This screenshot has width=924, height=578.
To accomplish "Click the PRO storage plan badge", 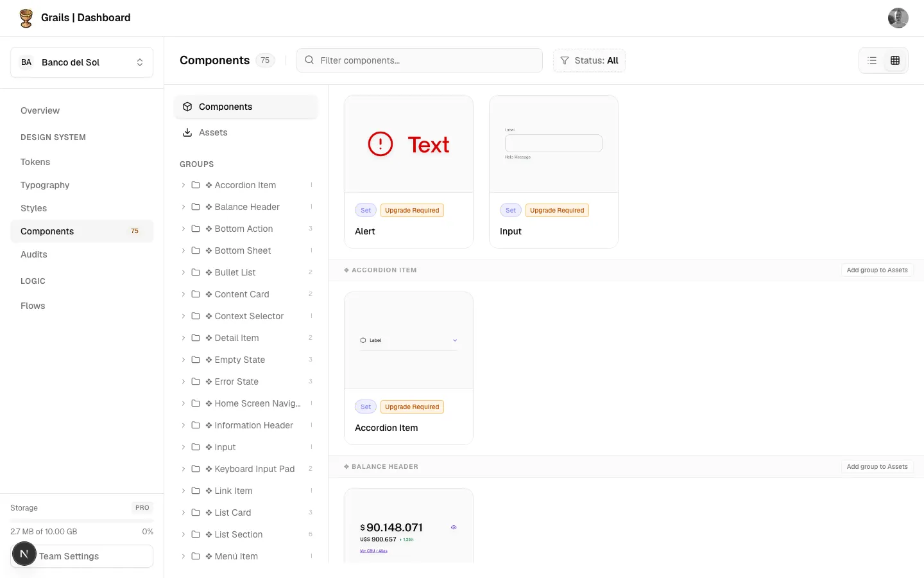I will [x=142, y=508].
